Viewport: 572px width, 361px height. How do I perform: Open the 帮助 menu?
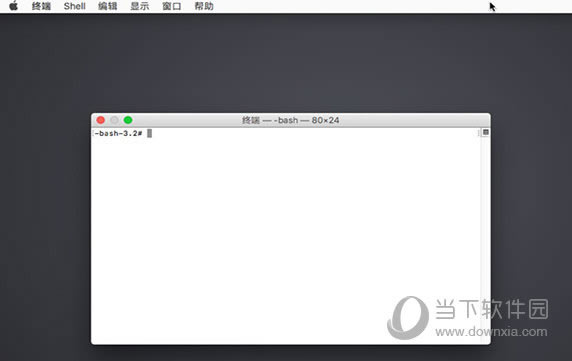[x=204, y=6]
